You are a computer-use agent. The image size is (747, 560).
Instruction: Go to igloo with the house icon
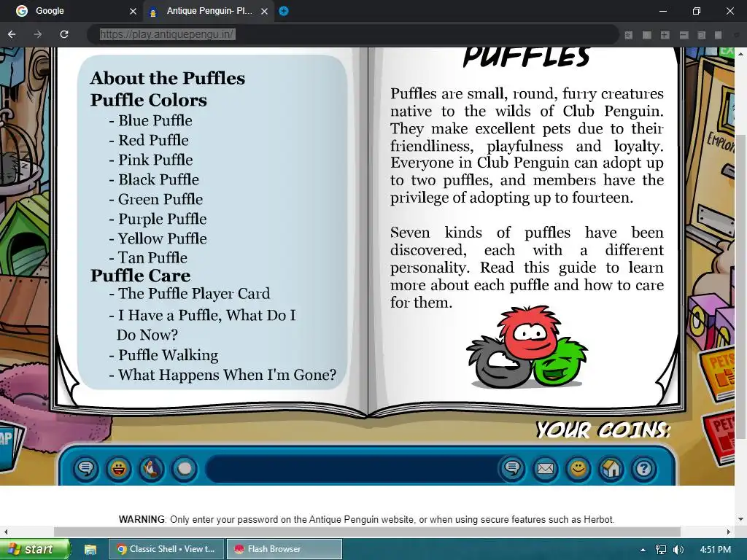[611, 469]
